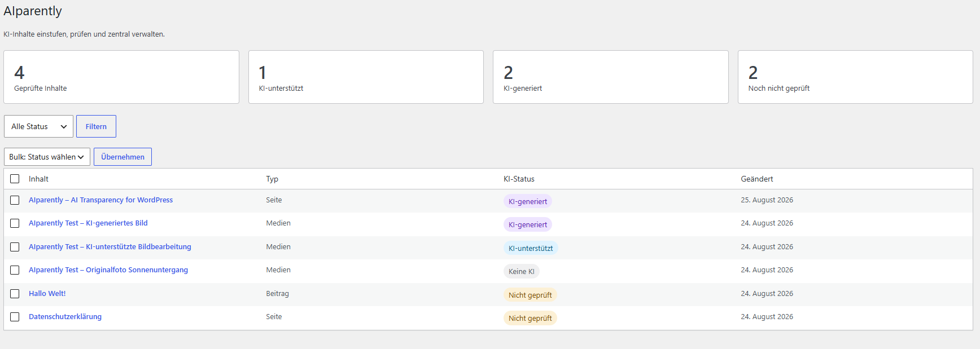Tick the select-all checkbox beside Inhalt
This screenshot has width=980, height=349.
pos(15,179)
